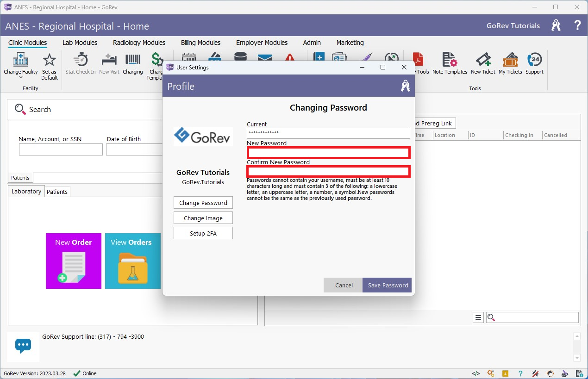The width and height of the screenshot is (588, 379).
Task: Switch to the Radiology Modules tab
Action: click(x=139, y=43)
